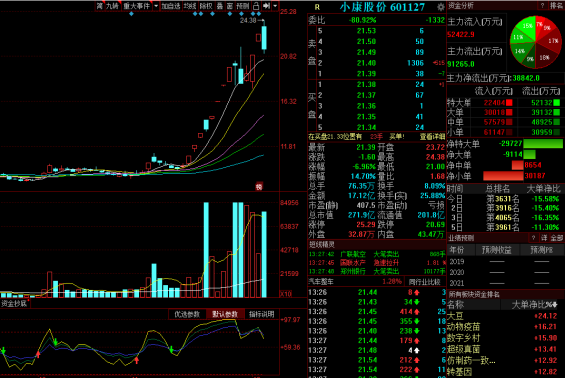Toggle 除权 price adjustment

pos(206,6)
